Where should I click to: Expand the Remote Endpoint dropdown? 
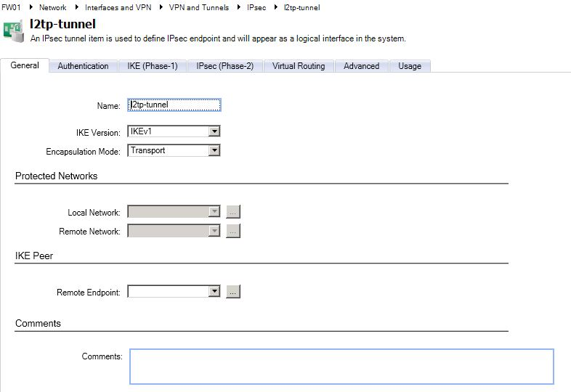click(214, 292)
